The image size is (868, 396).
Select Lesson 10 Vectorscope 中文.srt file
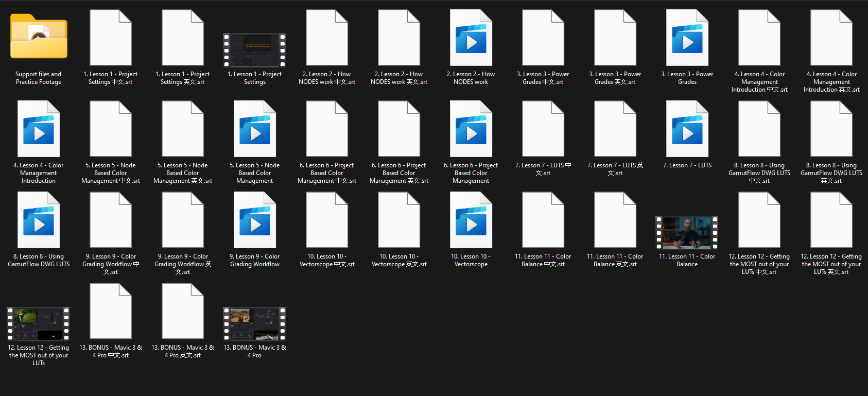[x=327, y=220]
